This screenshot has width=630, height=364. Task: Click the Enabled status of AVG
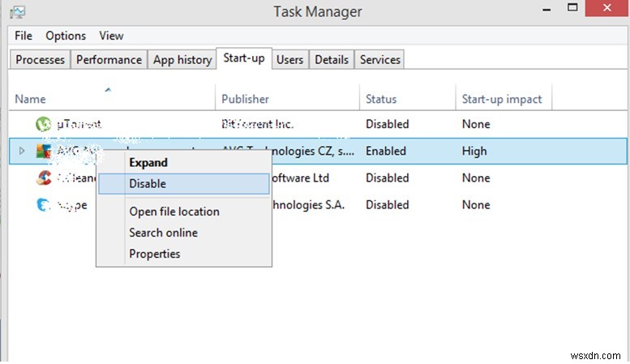click(386, 151)
